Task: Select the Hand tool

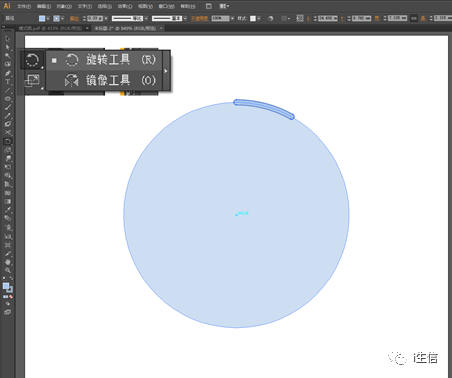Action: [x=8, y=262]
